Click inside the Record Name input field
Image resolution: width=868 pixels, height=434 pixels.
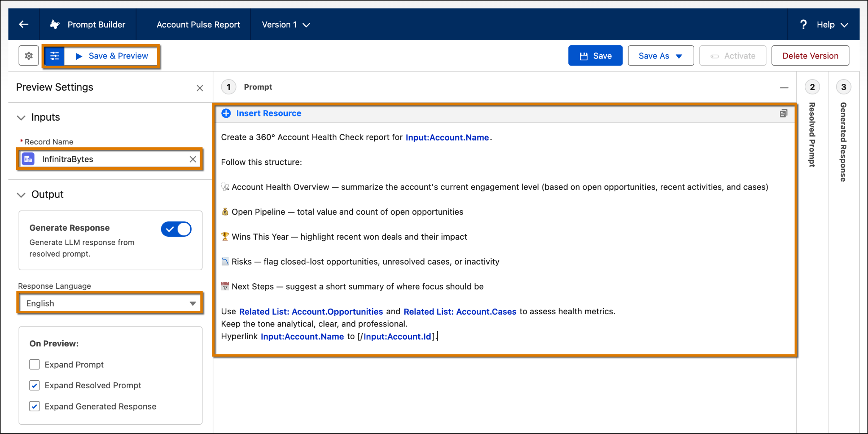[x=110, y=159]
